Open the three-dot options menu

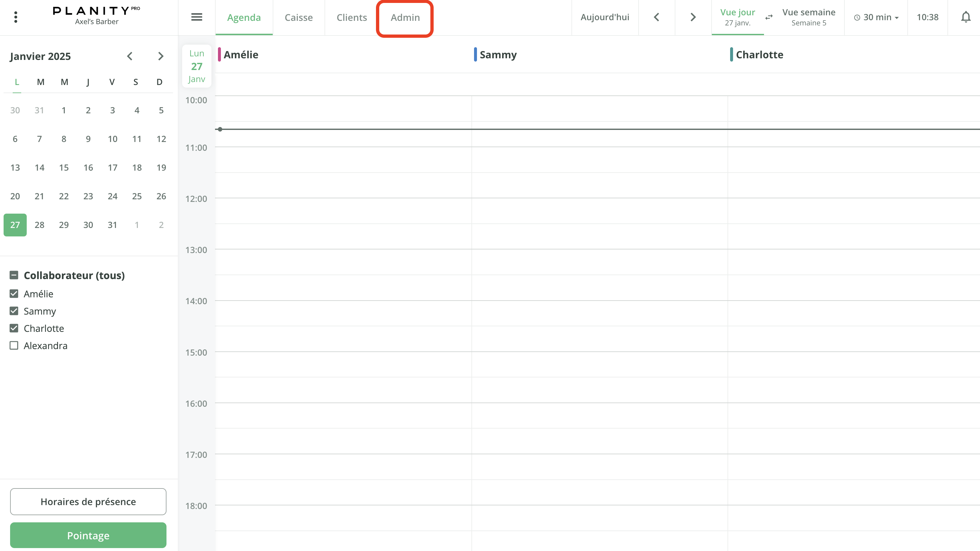coord(16,17)
